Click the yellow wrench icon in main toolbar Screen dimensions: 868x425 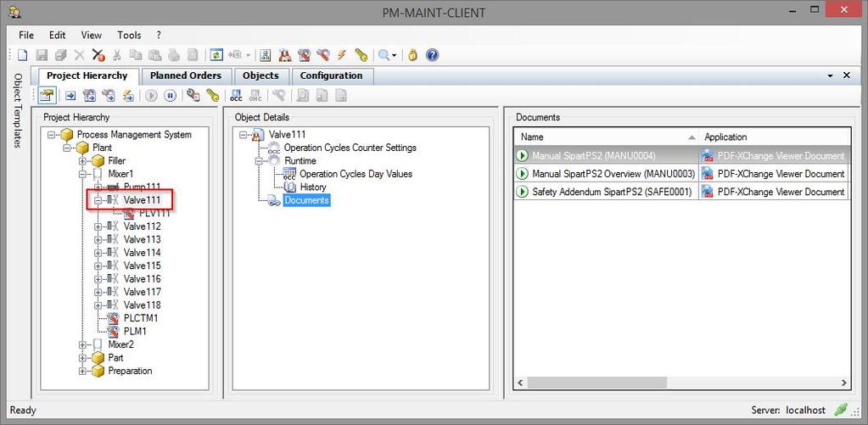pos(361,55)
